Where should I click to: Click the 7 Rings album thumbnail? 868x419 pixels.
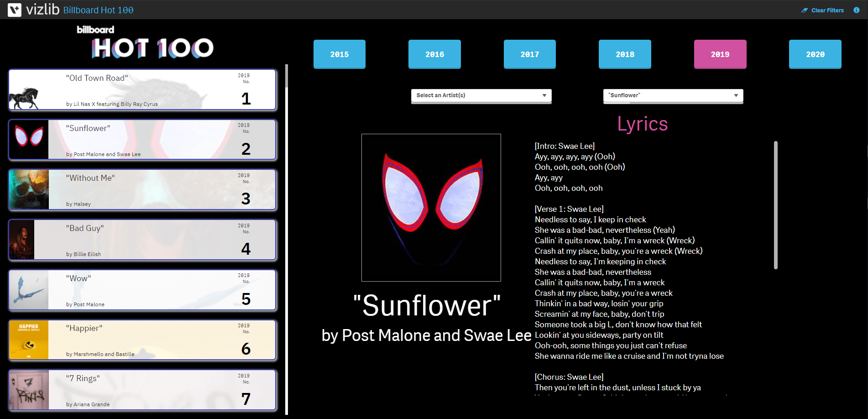pos(29,390)
